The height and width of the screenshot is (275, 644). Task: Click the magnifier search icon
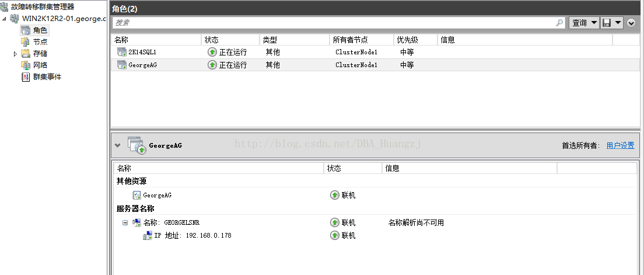(x=559, y=23)
